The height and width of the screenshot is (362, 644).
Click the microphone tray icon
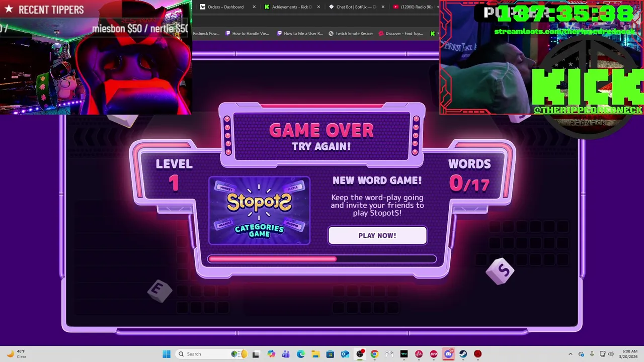[x=592, y=354]
